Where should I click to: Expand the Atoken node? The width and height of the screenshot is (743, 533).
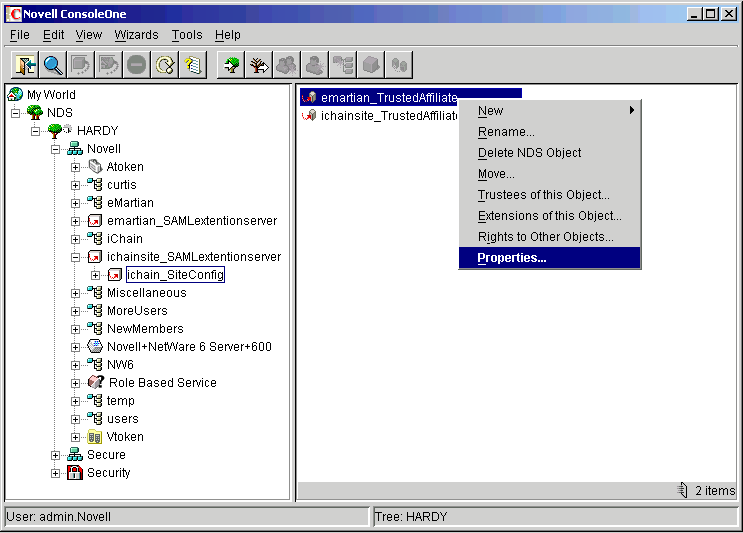point(75,167)
